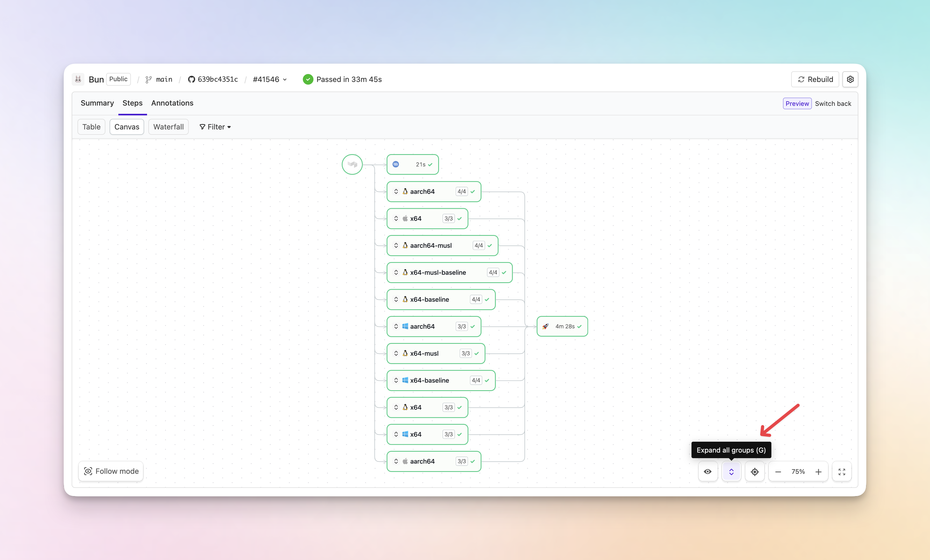Viewport: 930px width, 560px height.
Task: Switch to Table view
Action: click(x=91, y=127)
